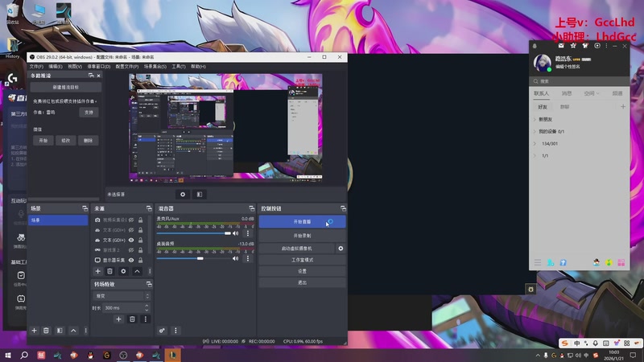This screenshot has height=362, width=644.
Task: Open advanced audio properties gears in 混音器
Action: (x=162, y=331)
